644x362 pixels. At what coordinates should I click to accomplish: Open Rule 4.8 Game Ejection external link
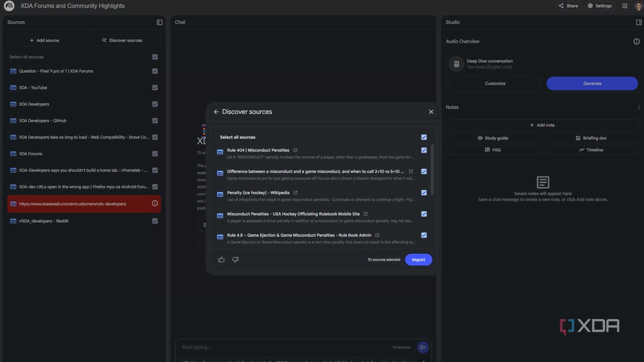click(x=377, y=235)
